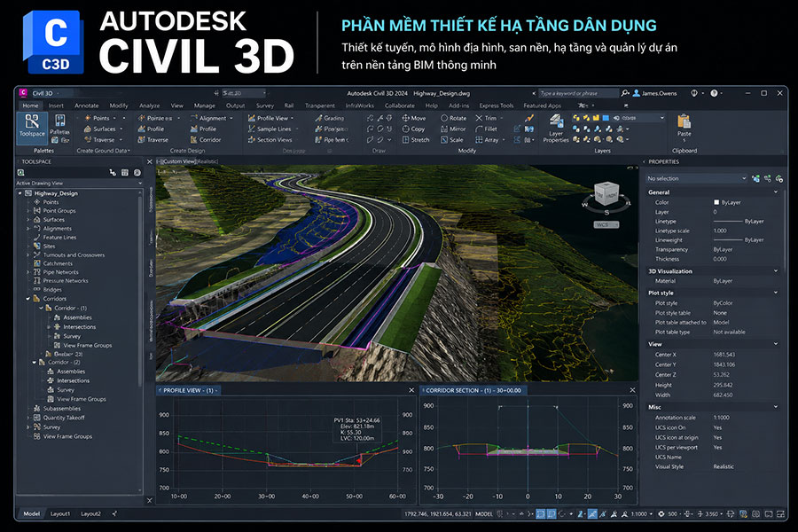798x532 pixels.
Task: Click the Trim tool
Action: coord(486,118)
